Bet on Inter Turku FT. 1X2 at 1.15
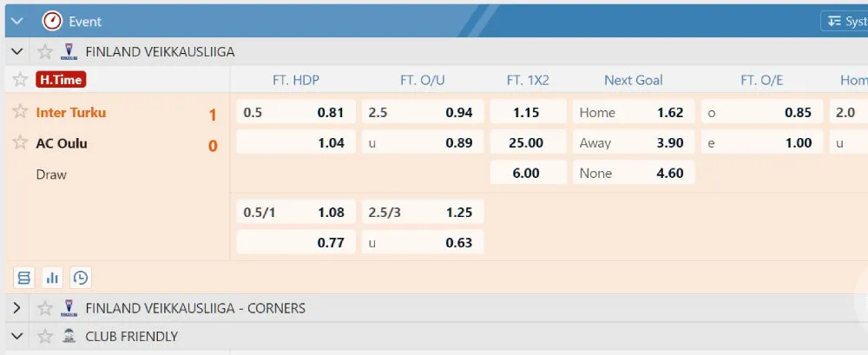Image resolution: width=868 pixels, height=355 pixels. pos(526,112)
